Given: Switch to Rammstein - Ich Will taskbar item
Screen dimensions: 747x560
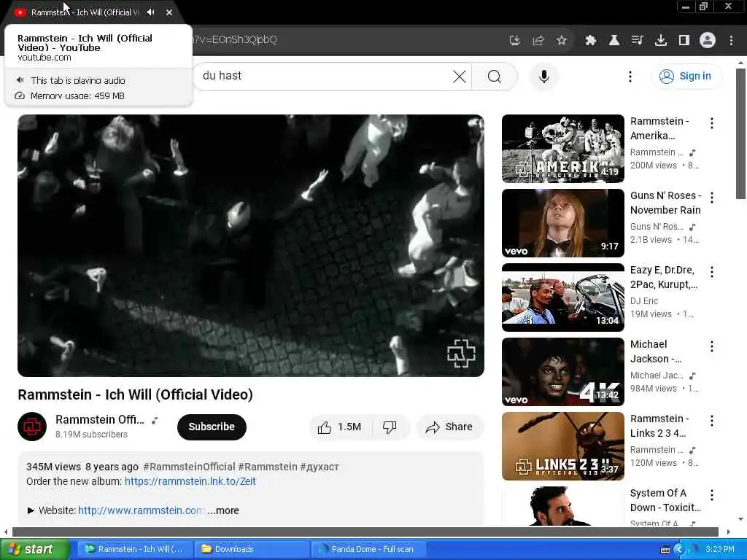Looking at the screenshot, I should [x=134, y=549].
